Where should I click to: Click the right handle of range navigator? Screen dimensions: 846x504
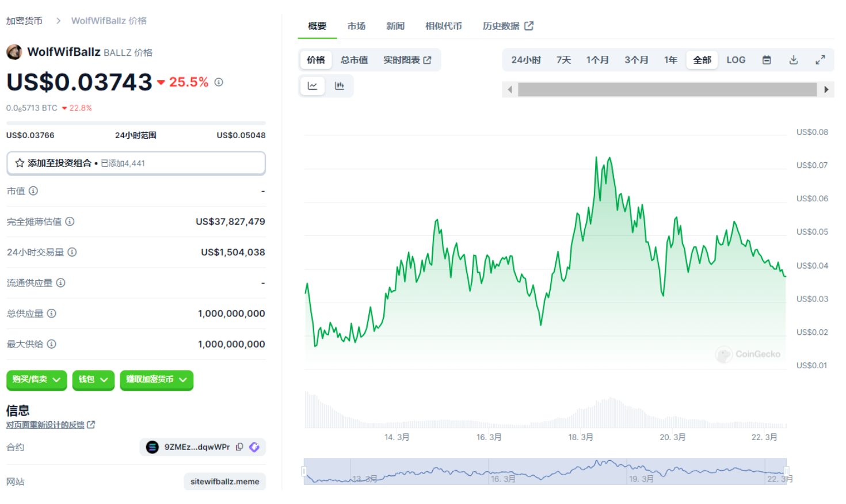tap(786, 471)
